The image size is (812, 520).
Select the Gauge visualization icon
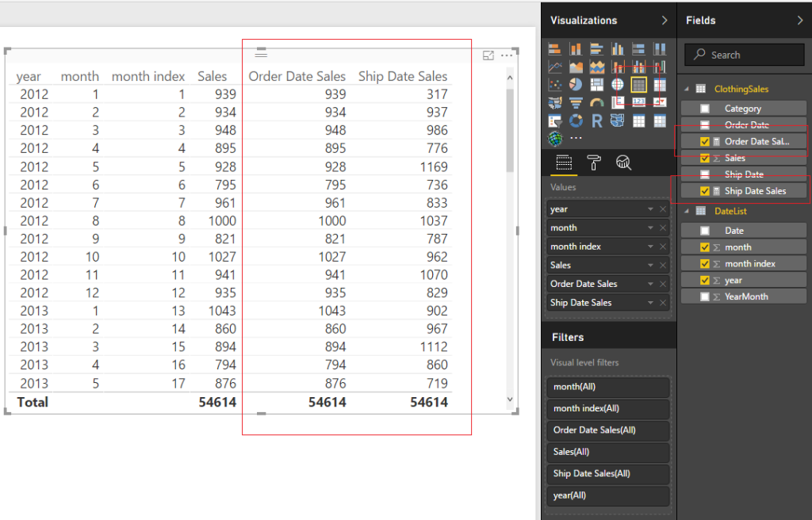597,102
